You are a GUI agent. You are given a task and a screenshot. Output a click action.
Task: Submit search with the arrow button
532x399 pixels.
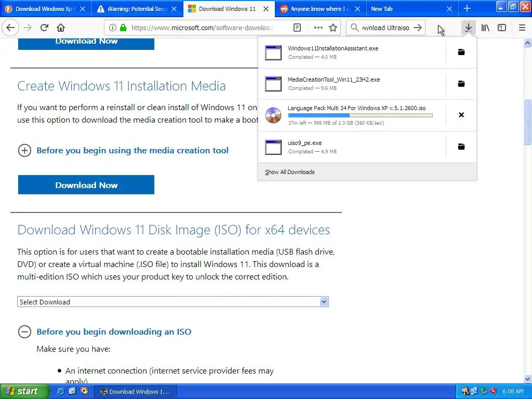pyautogui.click(x=418, y=28)
